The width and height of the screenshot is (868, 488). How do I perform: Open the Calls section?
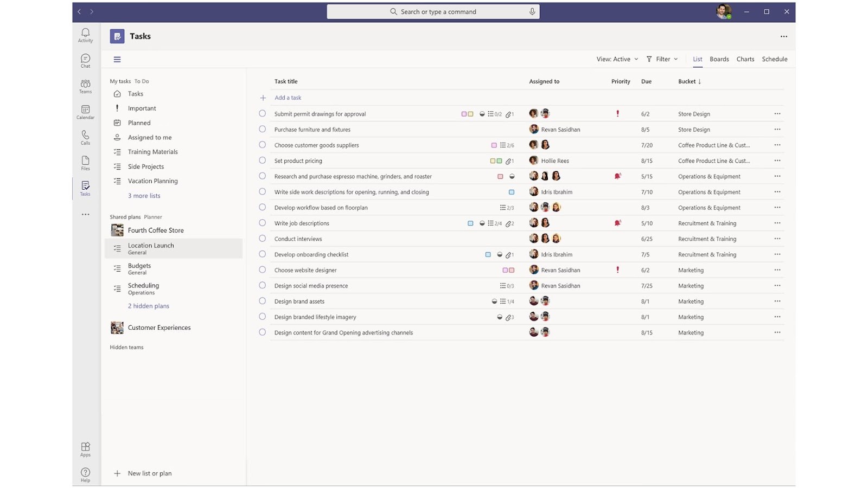click(x=85, y=137)
